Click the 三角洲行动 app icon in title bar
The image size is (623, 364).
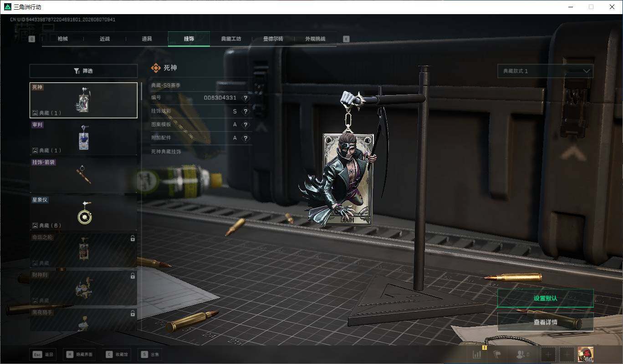pyautogui.click(x=7, y=7)
